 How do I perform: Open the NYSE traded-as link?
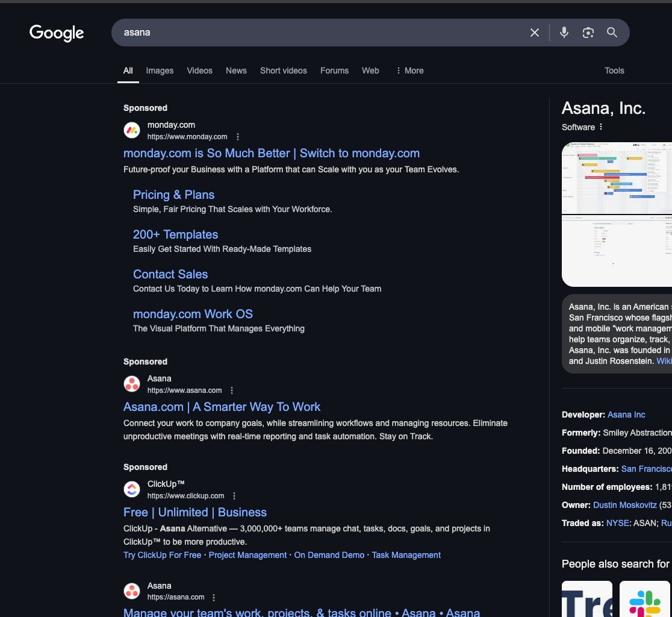(x=618, y=523)
